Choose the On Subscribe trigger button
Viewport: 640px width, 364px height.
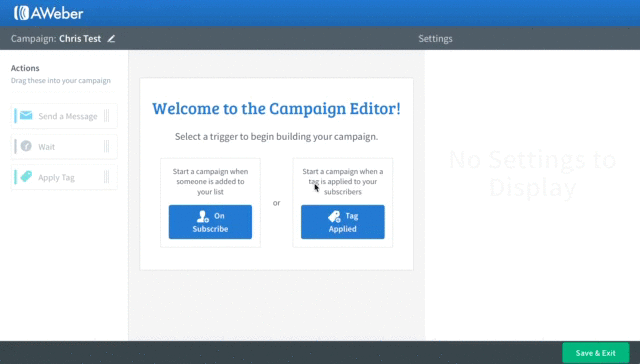click(210, 222)
